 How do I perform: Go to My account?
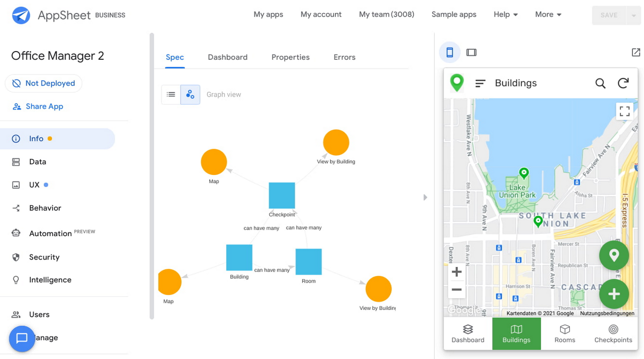(321, 14)
